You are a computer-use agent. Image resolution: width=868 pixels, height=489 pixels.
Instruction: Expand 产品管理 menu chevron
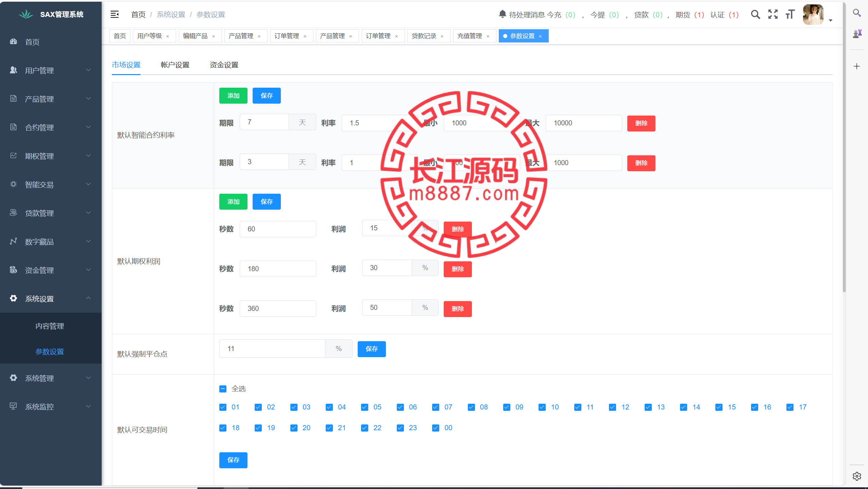click(88, 99)
